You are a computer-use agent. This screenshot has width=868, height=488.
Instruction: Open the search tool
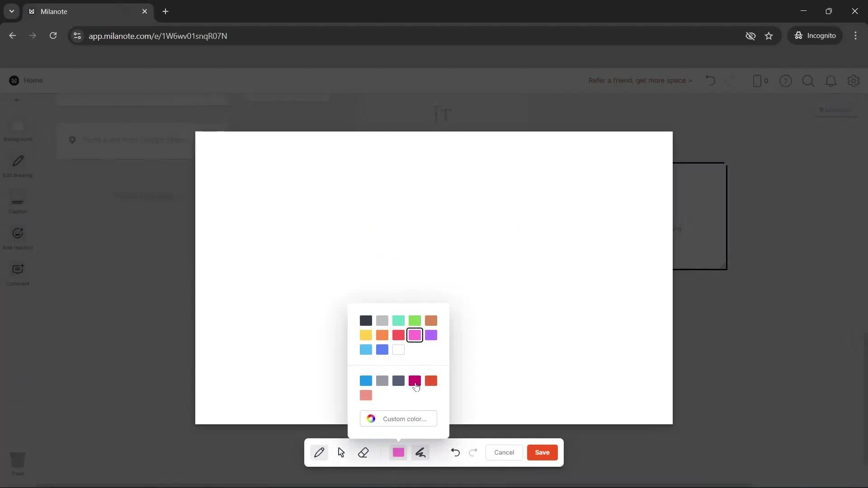point(808,80)
